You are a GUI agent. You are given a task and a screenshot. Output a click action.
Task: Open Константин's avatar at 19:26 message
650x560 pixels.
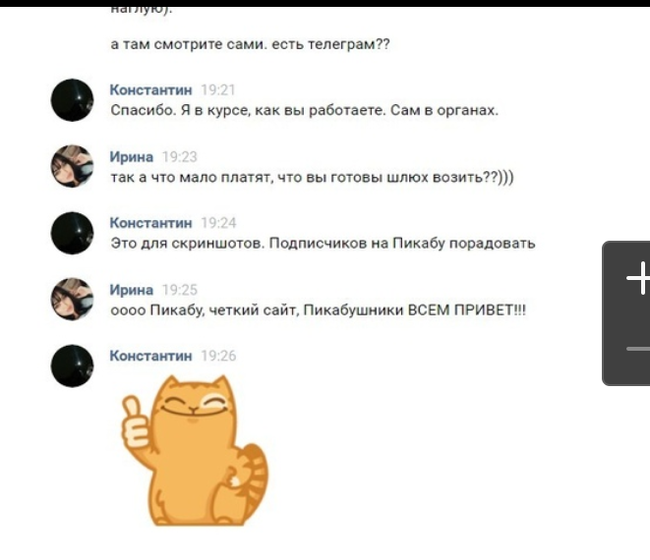point(72,366)
